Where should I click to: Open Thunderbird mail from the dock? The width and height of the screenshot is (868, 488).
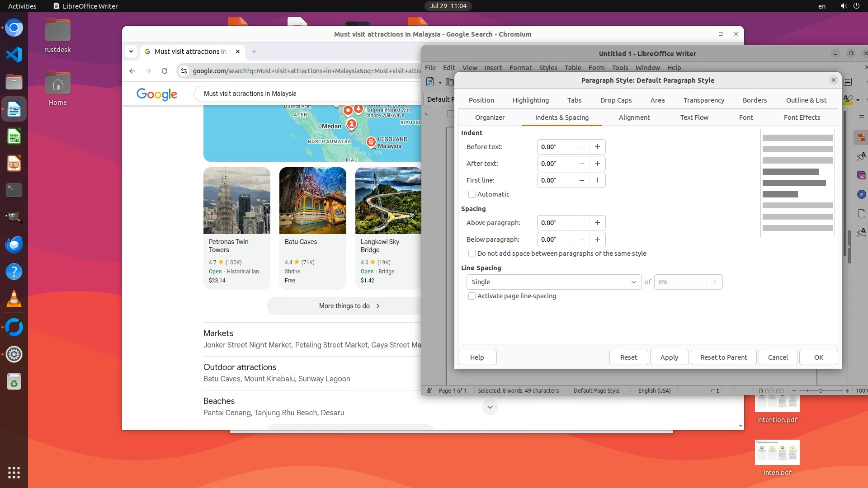[x=14, y=245]
